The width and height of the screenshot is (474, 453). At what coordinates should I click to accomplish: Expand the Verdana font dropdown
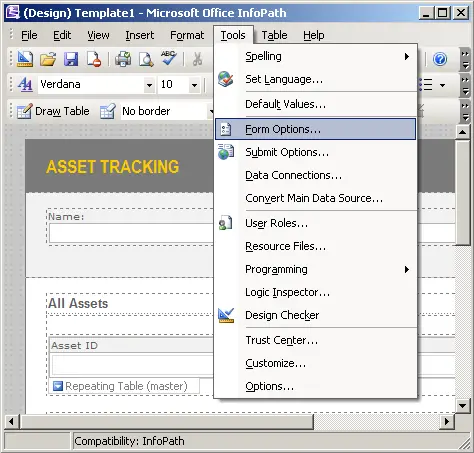[149, 85]
